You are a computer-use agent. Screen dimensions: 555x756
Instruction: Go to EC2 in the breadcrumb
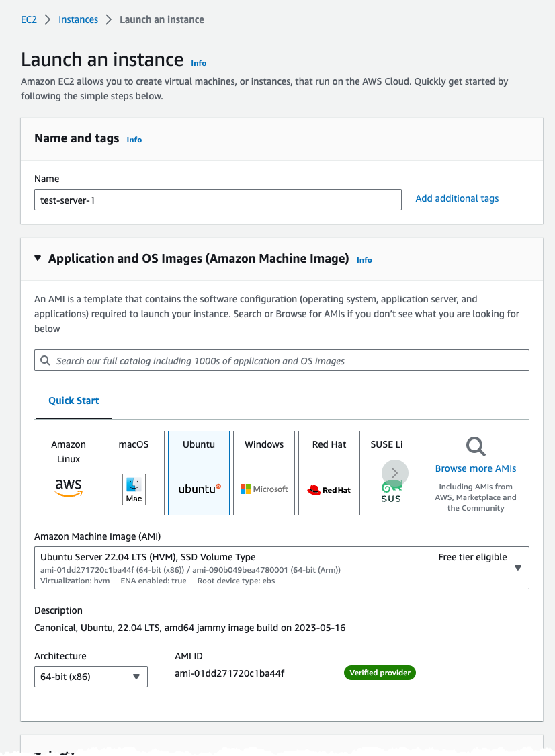tap(29, 19)
